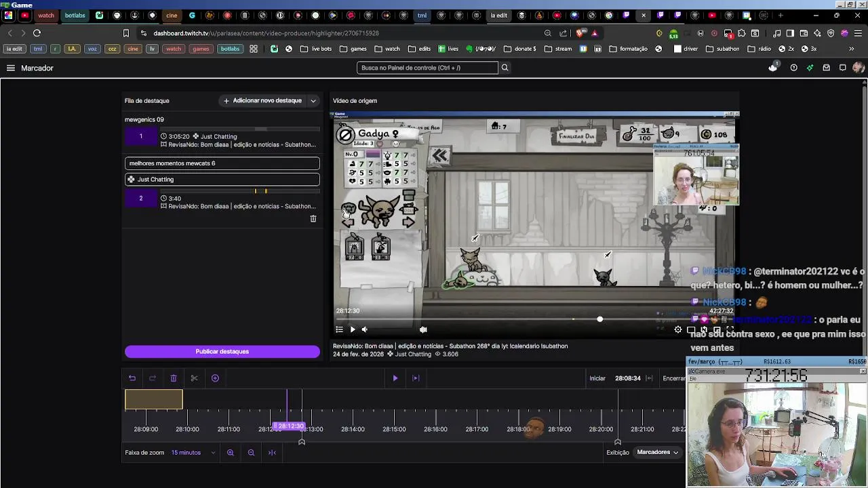Bookmark this page in the address bar
Screen dimensions: 868x488
(126, 33)
